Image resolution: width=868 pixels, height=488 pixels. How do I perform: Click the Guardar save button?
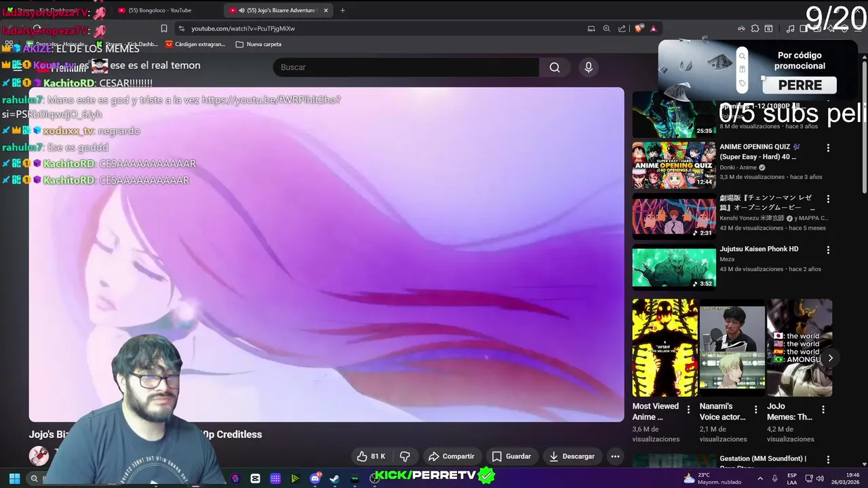511,456
